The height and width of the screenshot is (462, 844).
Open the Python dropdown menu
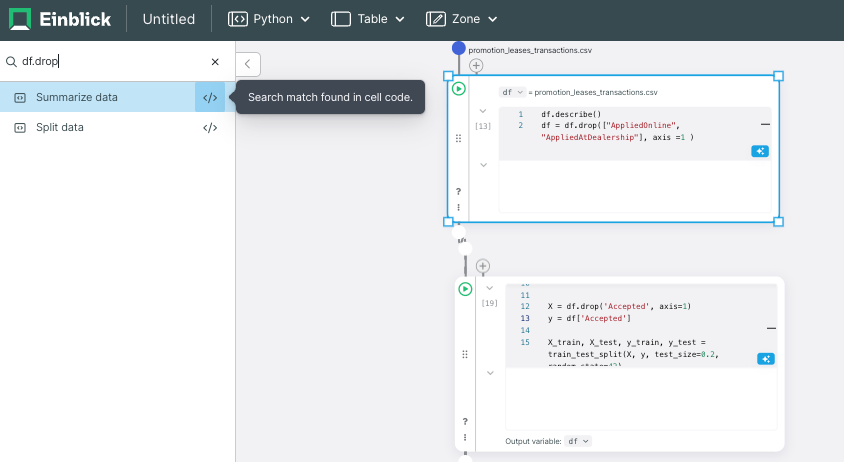[x=269, y=19]
